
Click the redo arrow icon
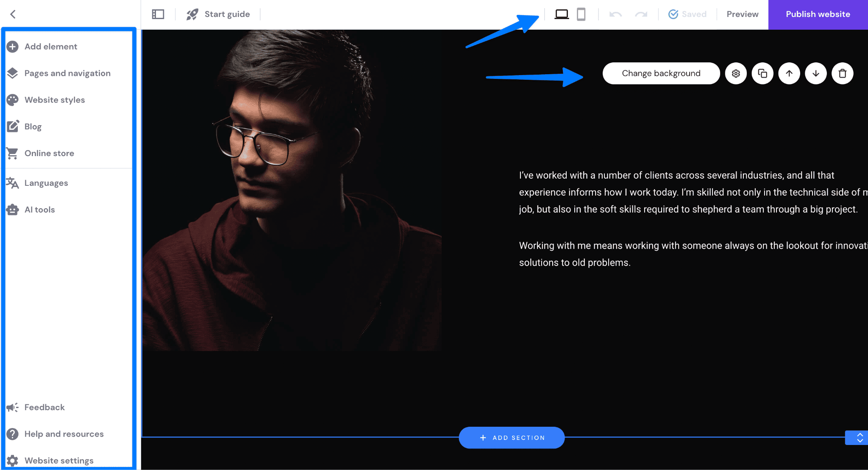pos(640,14)
